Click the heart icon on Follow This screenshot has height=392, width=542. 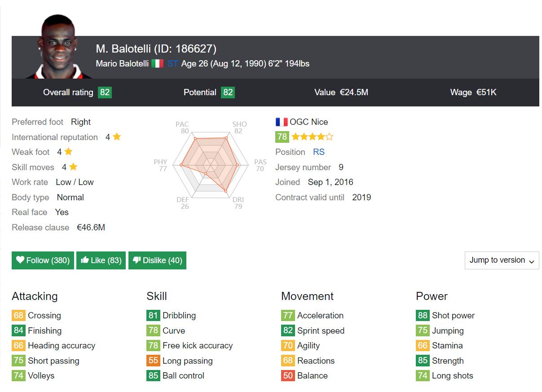point(20,260)
